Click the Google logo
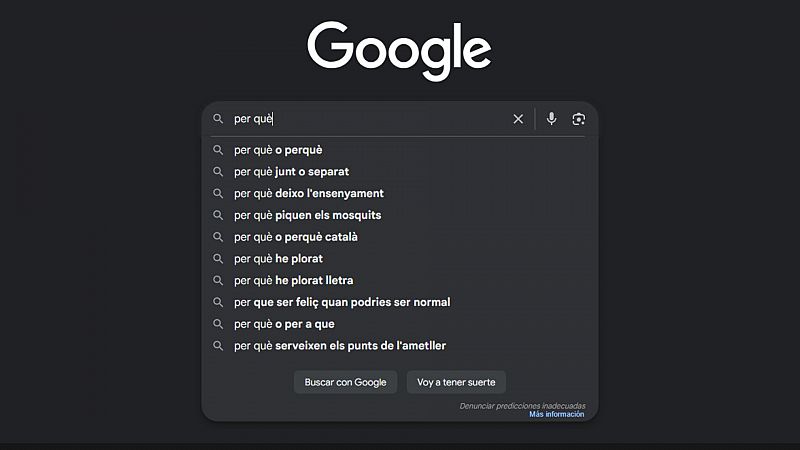 [399, 48]
